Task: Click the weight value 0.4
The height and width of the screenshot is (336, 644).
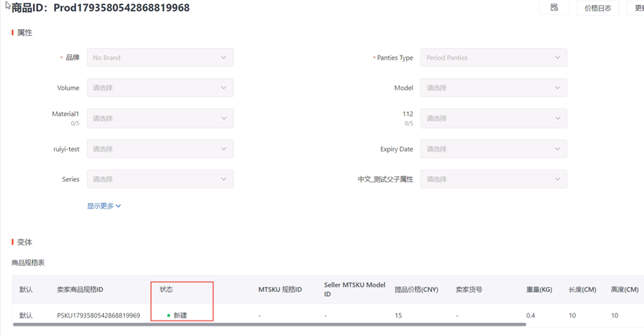Action: click(531, 315)
